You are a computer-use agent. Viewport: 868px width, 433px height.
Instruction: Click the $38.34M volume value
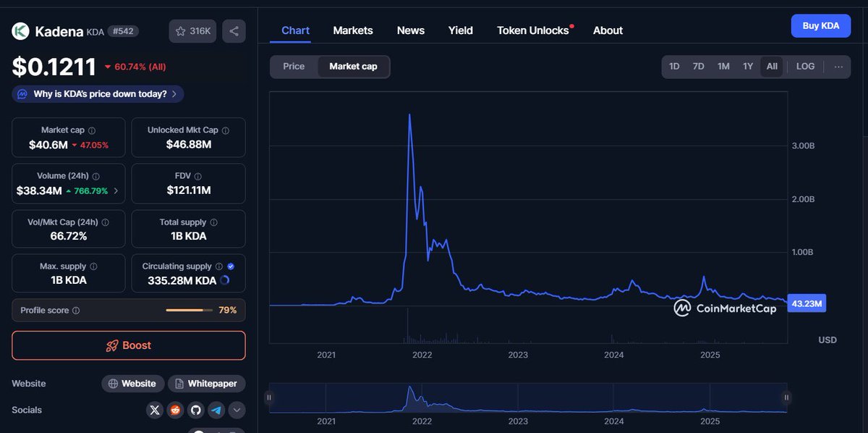click(39, 191)
